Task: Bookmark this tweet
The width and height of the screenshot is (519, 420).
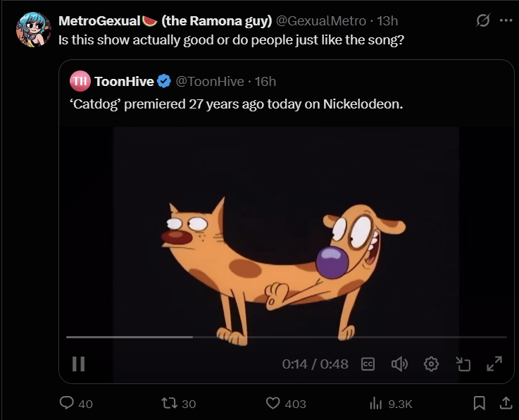Action: 479,403
